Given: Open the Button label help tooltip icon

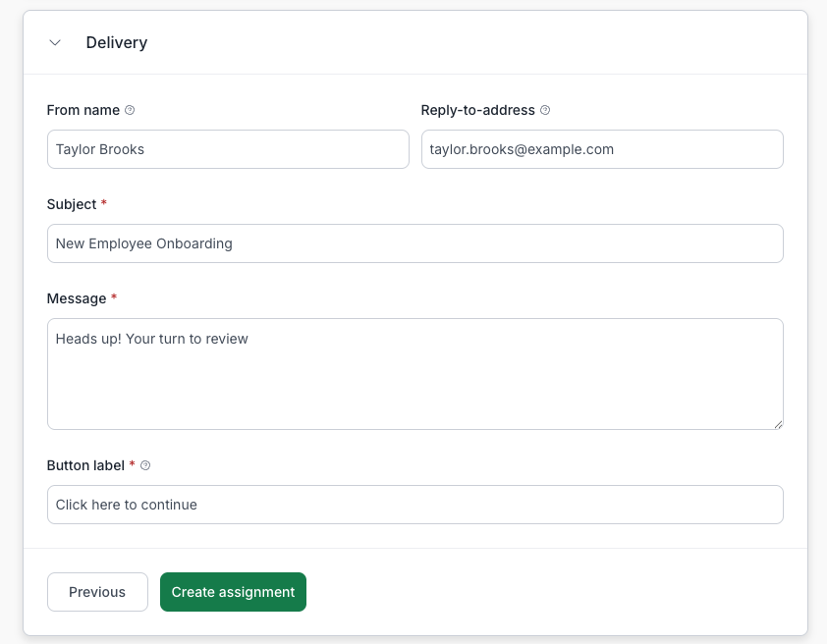Looking at the screenshot, I should (145, 465).
